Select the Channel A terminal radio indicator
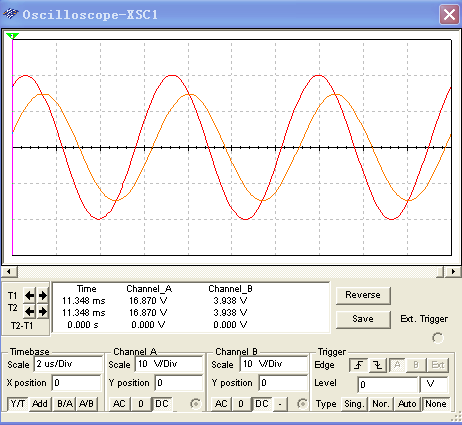This screenshot has height=425, width=462. tap(196, 404)
